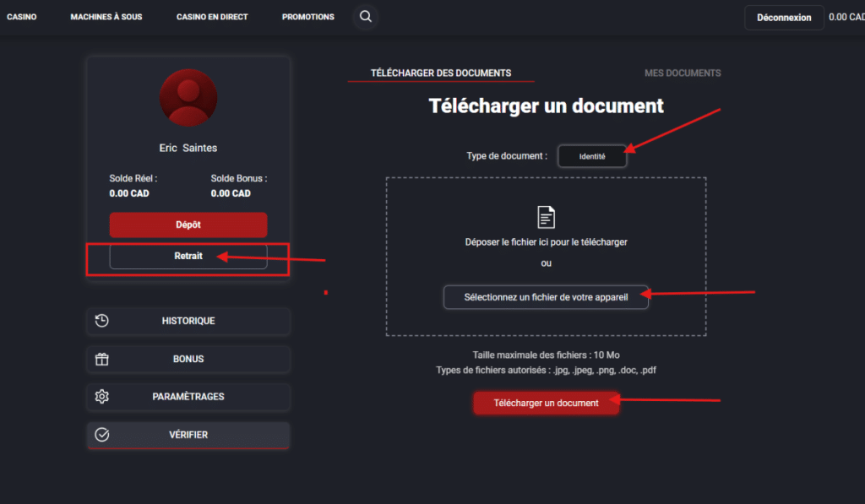Select Télécharger des documents tab
Image resolution: width=865 pixels, height=504 pixels.
pos(441,73)
